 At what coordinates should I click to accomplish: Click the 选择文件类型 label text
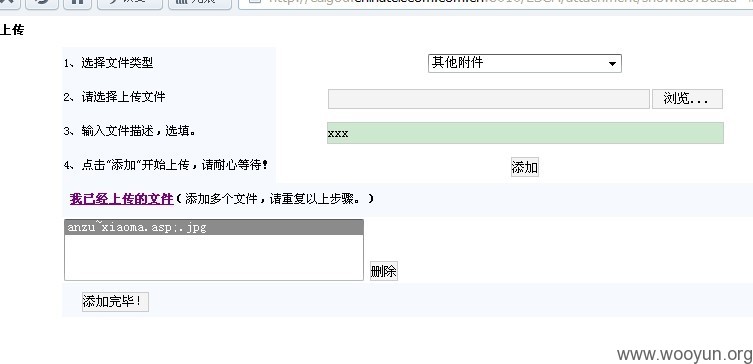[117, 63]
